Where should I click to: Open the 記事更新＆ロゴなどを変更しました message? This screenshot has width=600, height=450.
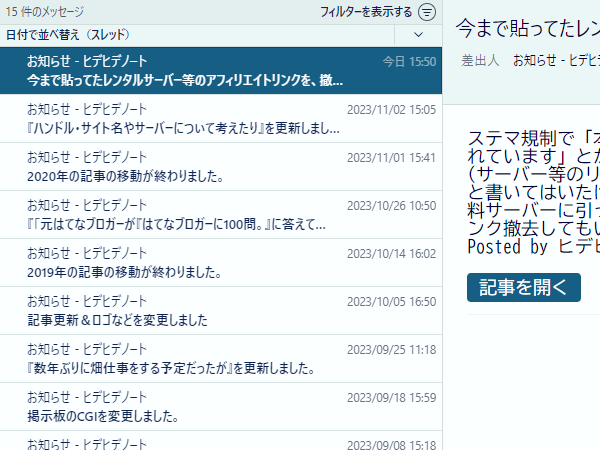220,310
